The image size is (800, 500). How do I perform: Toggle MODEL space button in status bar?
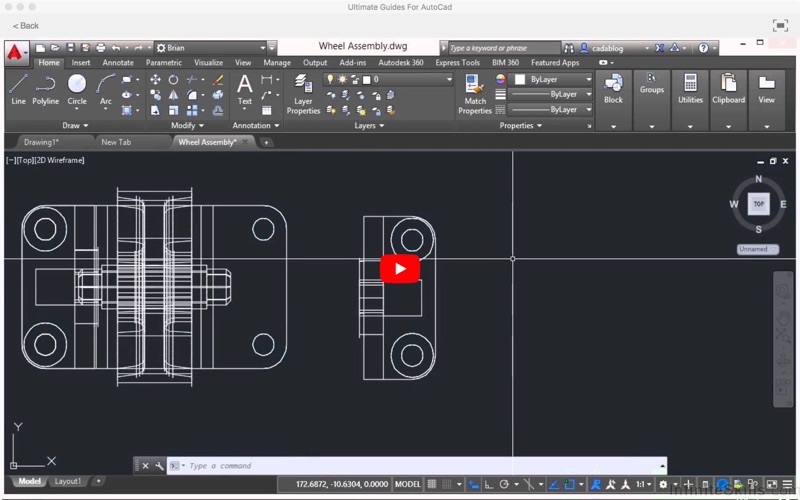[x=408, y=485]
